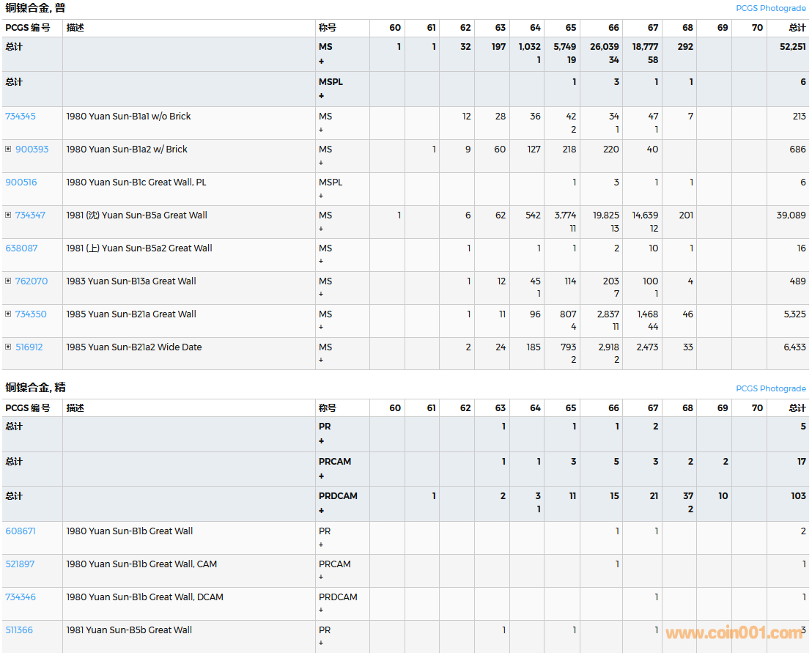This screenshot has height=653, width=812.
Task: Click plus sign under MSPL in 900516 row
Action: pos(321,196)
